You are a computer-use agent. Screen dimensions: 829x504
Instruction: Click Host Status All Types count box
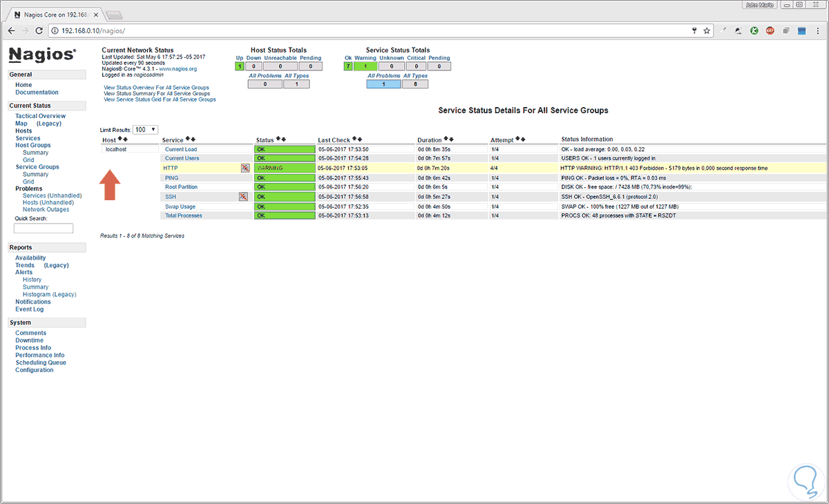click(x=296, y=84)
